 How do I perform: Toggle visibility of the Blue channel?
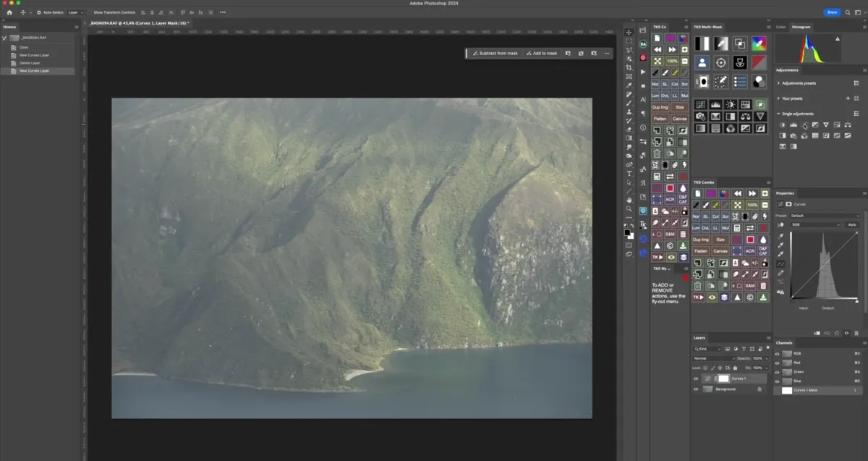(777, 381)
